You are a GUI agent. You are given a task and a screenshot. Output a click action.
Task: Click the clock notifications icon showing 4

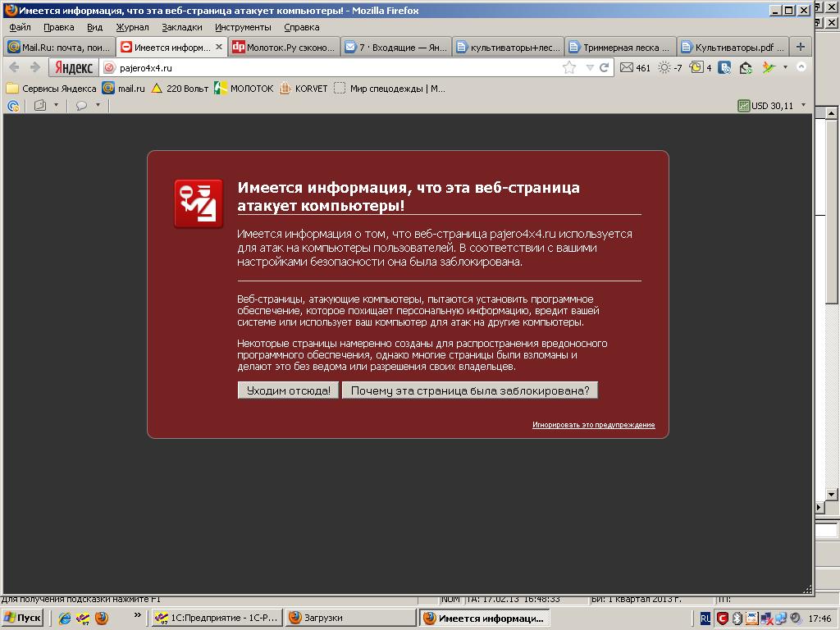click(x=701, y=67)
